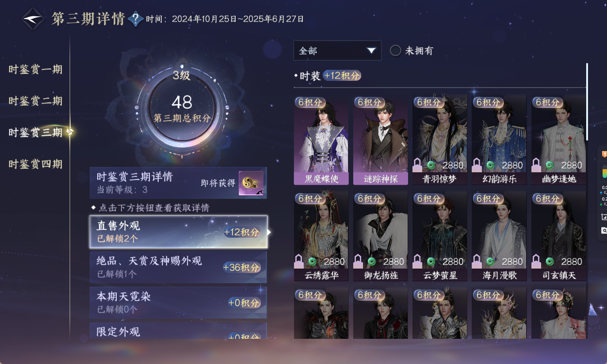Switch to 时鉴赏一期 tab
This screenshot has height=364, width=607.
tap(35, 69)
